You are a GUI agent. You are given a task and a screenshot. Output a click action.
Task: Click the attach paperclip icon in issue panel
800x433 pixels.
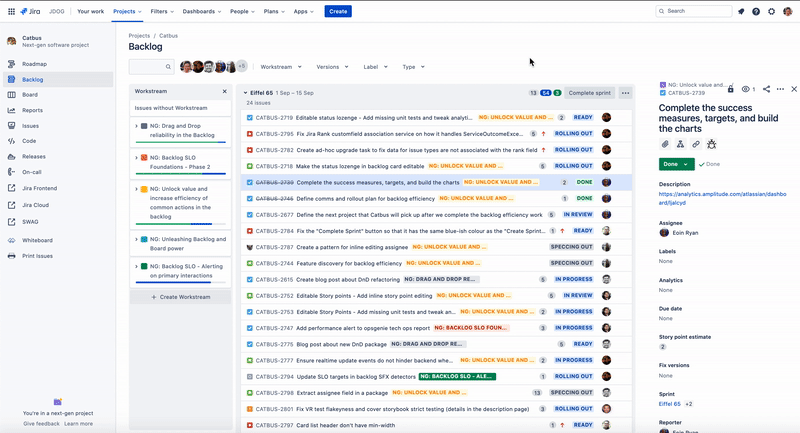coord(665,144)
